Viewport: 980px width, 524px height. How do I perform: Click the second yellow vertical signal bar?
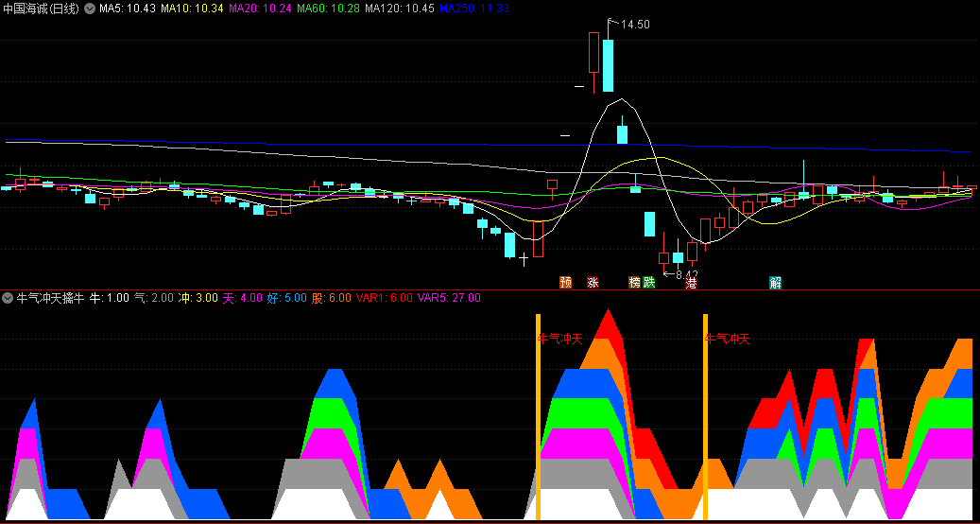point(705,416)
